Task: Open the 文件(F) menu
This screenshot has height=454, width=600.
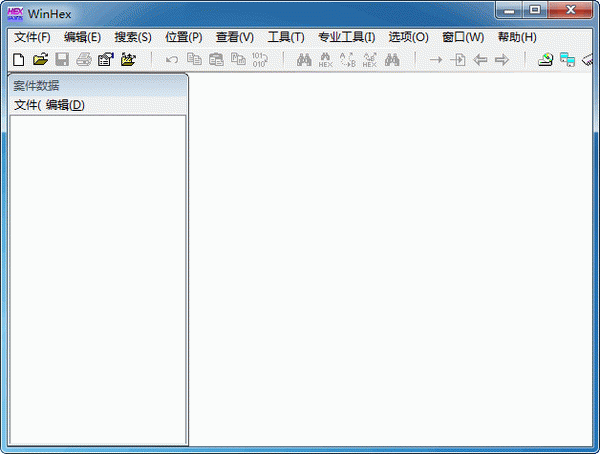Action: [x=32, y=37]
